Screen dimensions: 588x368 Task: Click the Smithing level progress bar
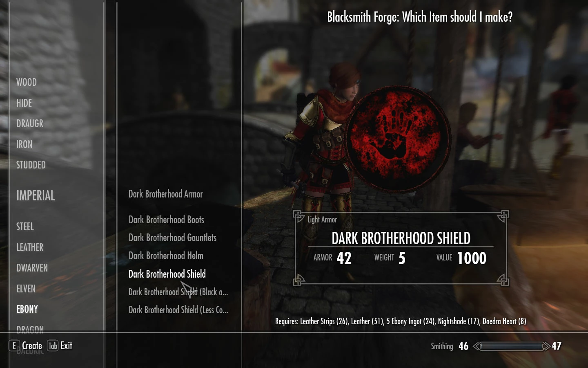pos(511,346)
